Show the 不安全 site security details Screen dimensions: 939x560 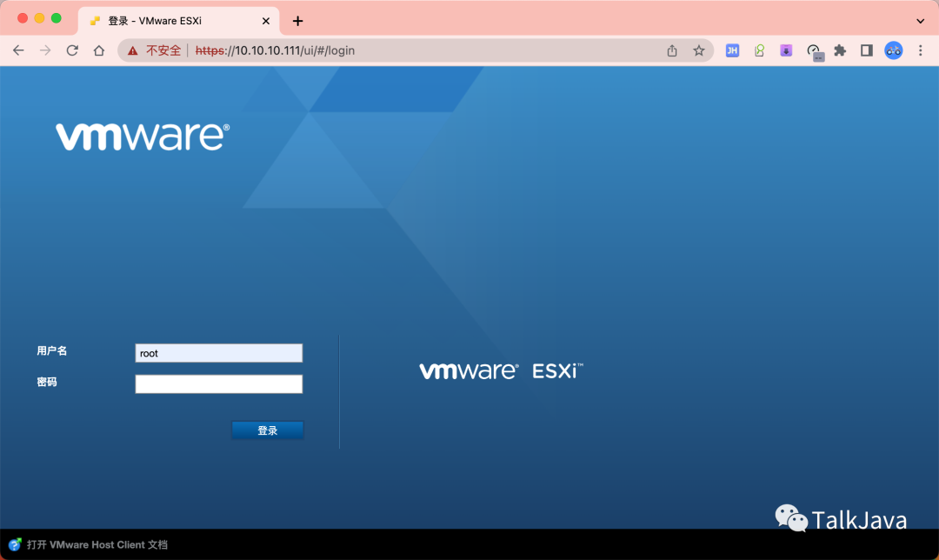(155, 50)
